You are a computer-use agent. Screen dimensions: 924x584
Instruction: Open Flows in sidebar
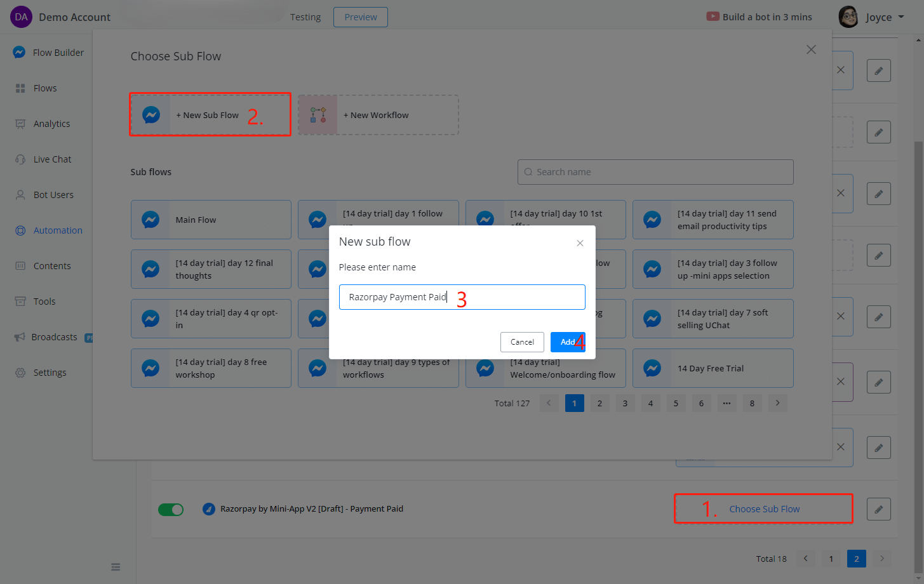pyautogui.click(x=37, y=88)
